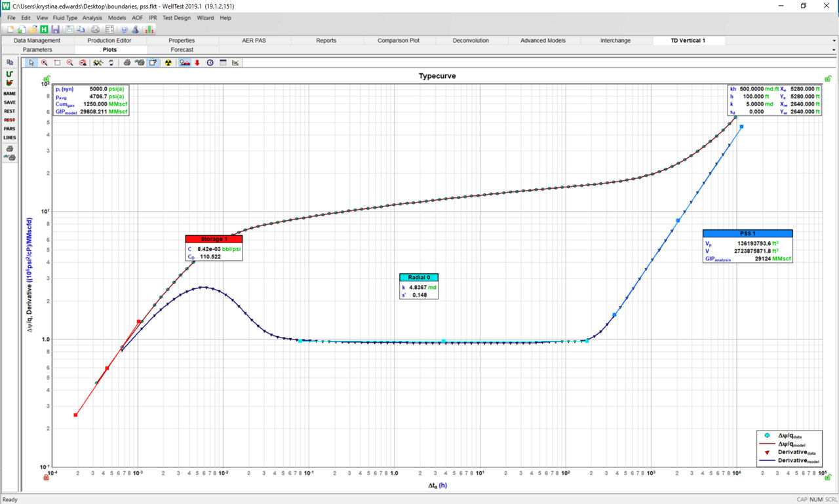Click the purple floppy disk save icon
Viewport: 839px width, 504px height.
[55, 29]
